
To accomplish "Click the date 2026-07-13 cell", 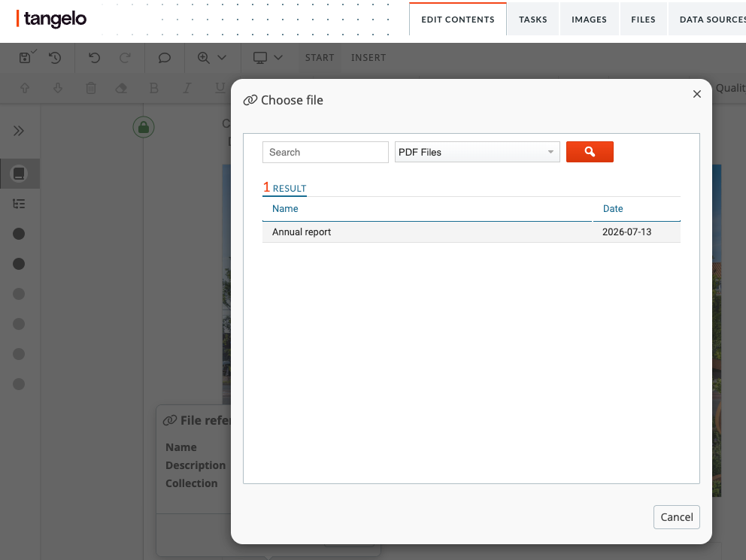I will click(x=626, y=232).
